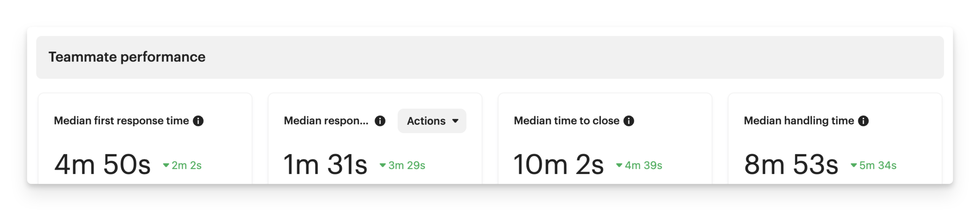
Task: Select the Median first response time title
Action: tap(121, 121)
